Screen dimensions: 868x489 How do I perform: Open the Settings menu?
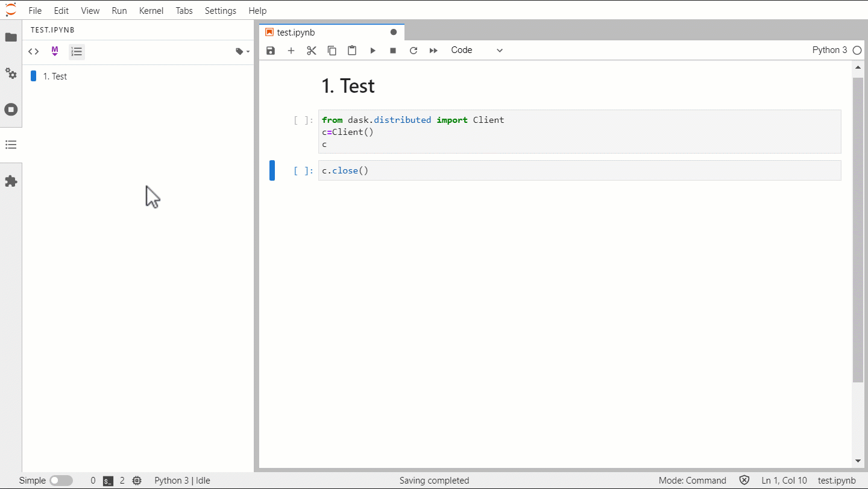[x=221, y=11]
